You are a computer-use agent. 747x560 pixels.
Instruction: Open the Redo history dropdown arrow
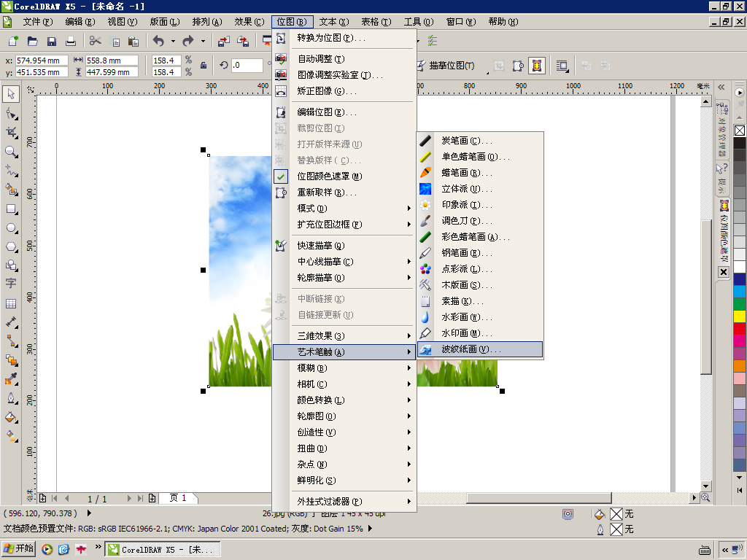tap(203, 42)
